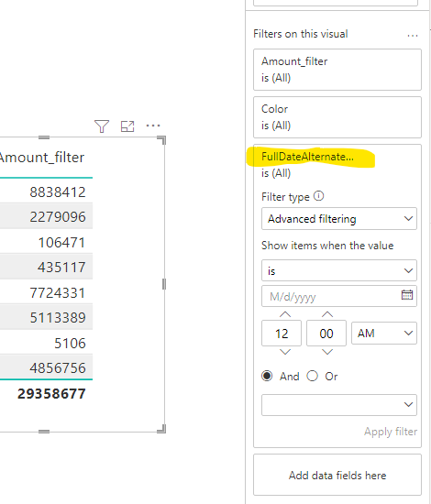Image resolution: width=431 pixels, height=504 pixels.
Task: Open focus mode icon on the visual
Action: pyautogui.click(x=127, y=126)
